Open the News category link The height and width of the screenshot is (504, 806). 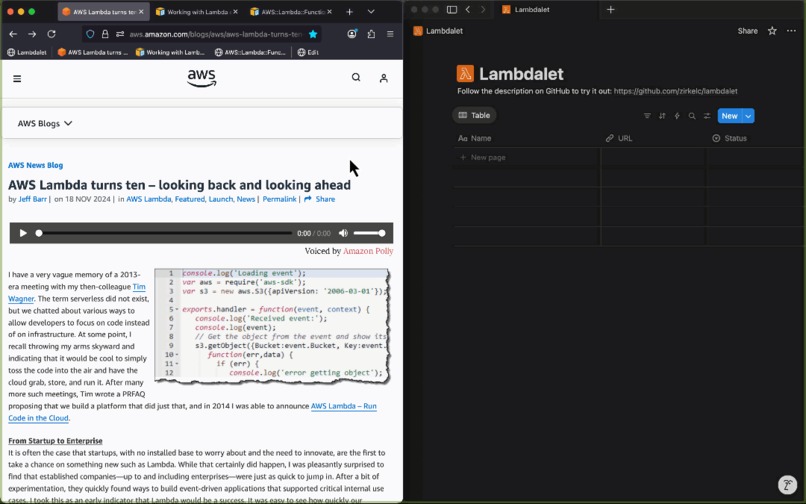(246, 199)
